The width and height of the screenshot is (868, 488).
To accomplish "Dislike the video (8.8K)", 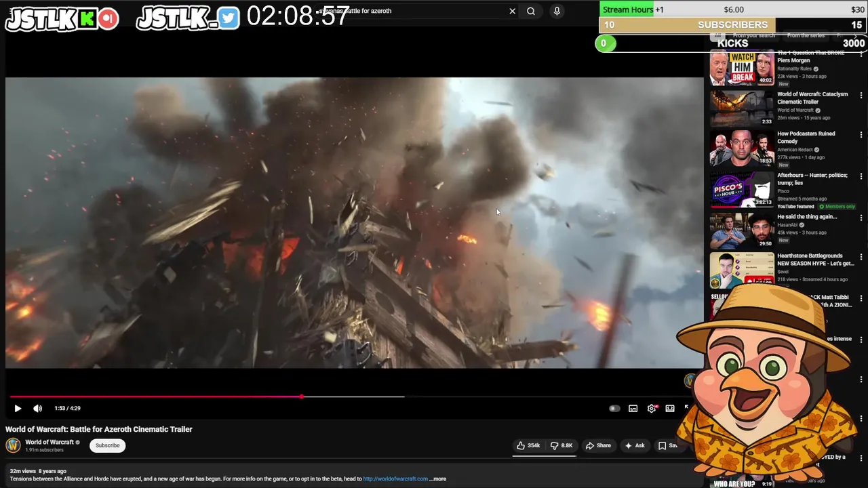I will click(x=561, y=445).
